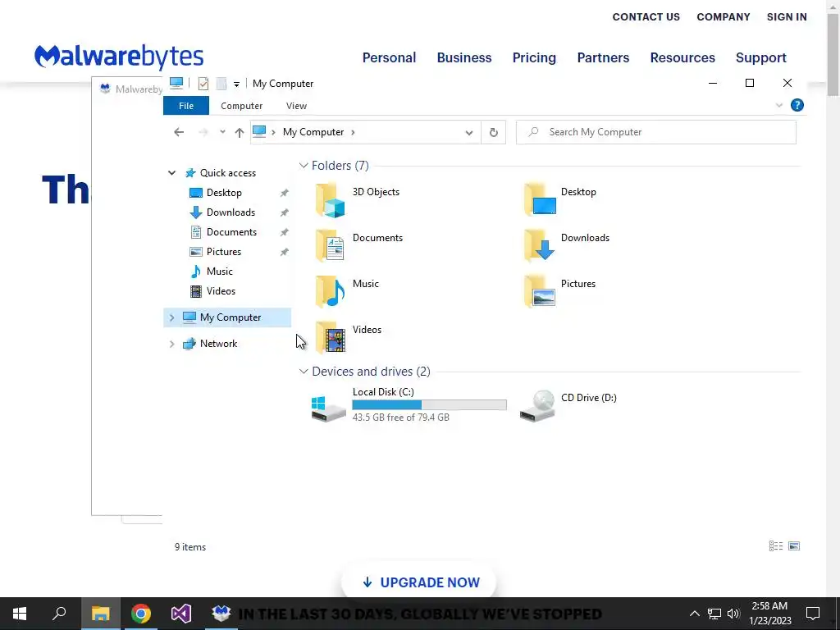The width and height of the screenshot is (840, 630).
Task: Open the 3D Objects folder icon
Action: [330, 200]
